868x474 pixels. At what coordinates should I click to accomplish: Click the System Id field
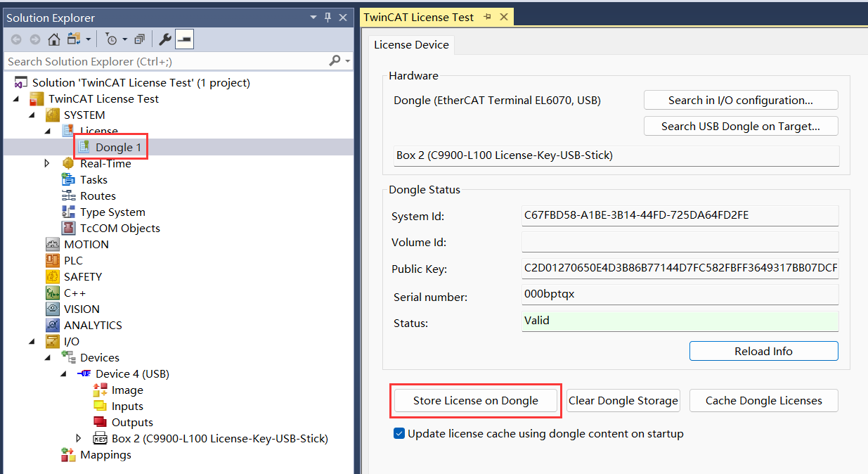[x=680, y=215]
